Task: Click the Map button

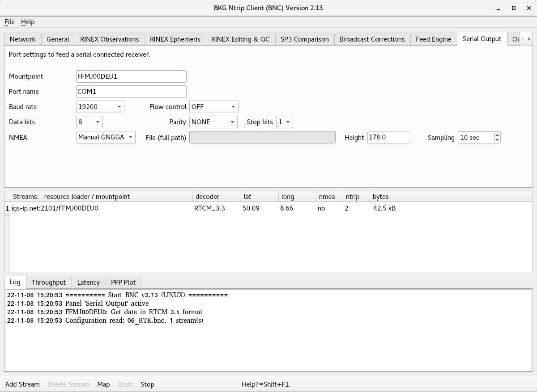Action: (x=103, y=384)
